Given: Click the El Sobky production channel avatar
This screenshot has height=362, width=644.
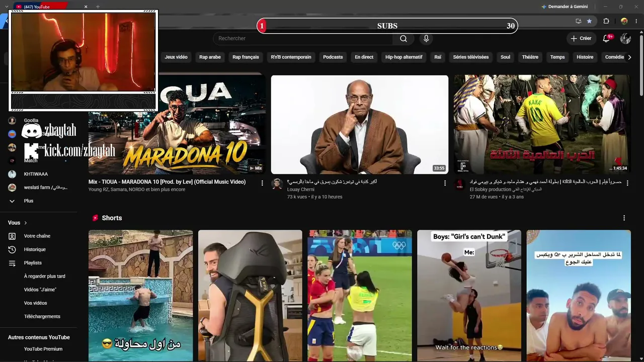Looking at the screenshot, I should point(459,184).
